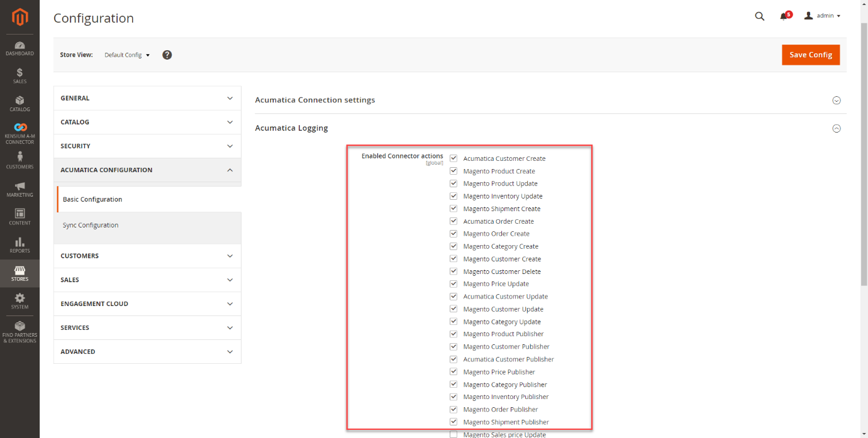This screenshot has width=868, height=438.
Task: Toggle Magento Order Publisher checkbox
Action: [x=453, y=409]
